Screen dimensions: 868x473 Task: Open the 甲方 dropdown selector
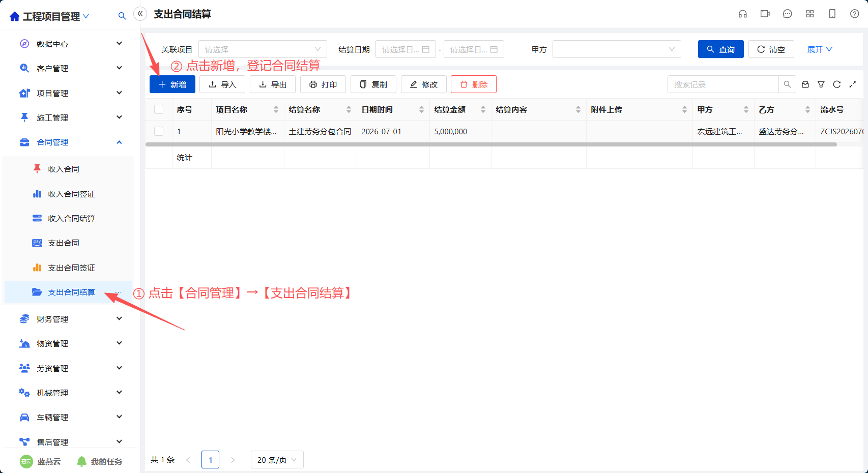[617, 49]
